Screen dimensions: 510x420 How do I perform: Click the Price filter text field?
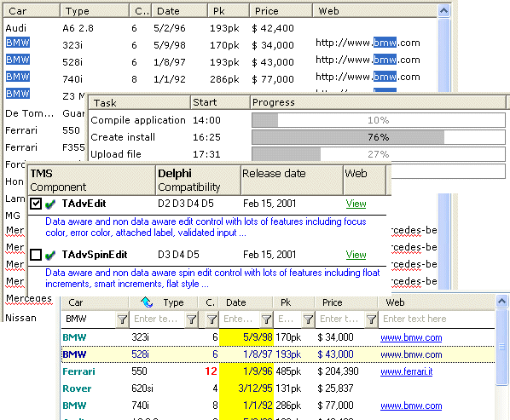pos(340,319)
